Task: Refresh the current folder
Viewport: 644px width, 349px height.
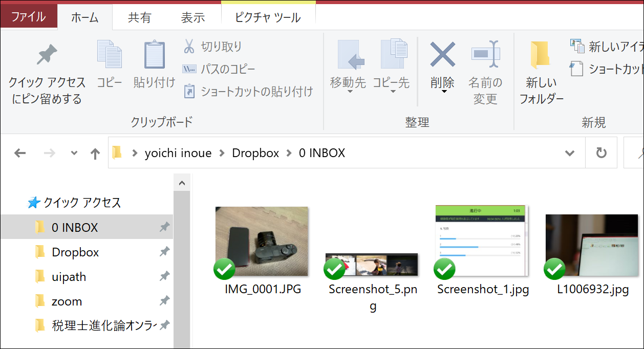Action: click(x=602, y=152)
